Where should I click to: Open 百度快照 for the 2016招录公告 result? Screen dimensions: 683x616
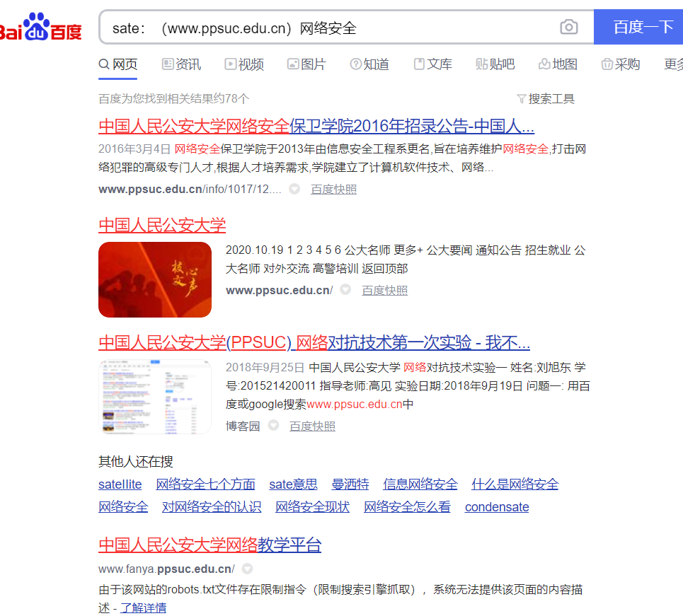coord(333,190)
